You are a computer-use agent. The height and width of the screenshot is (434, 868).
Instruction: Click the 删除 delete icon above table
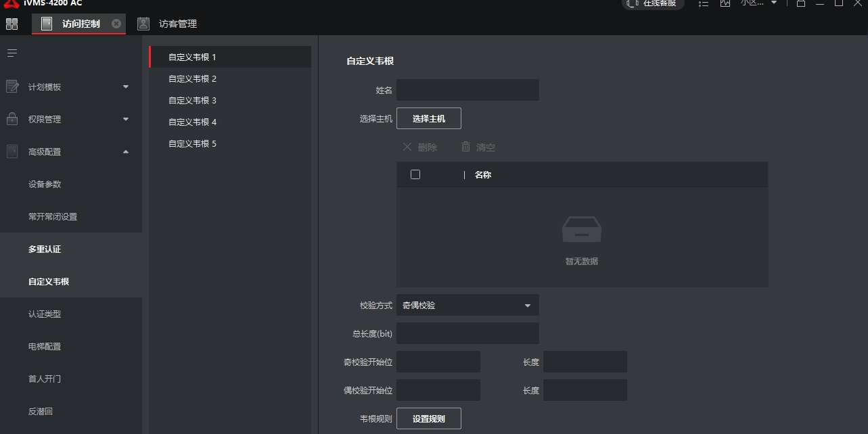point(407,147)
